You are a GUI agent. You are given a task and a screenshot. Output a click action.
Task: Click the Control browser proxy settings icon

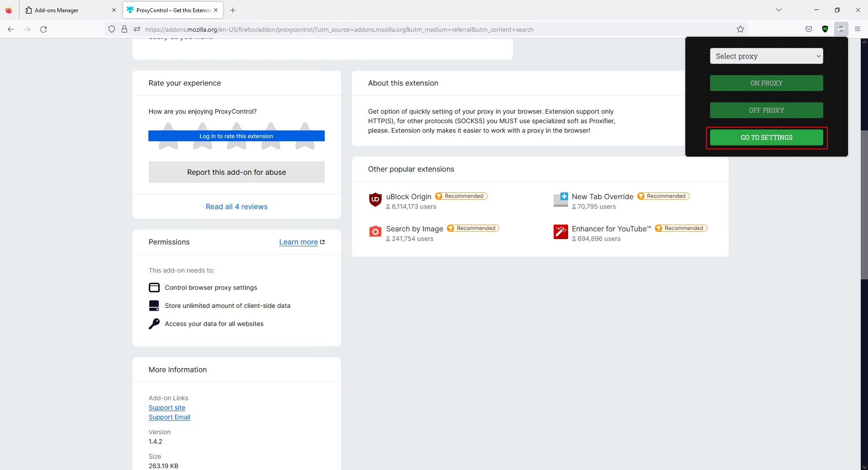154,288
